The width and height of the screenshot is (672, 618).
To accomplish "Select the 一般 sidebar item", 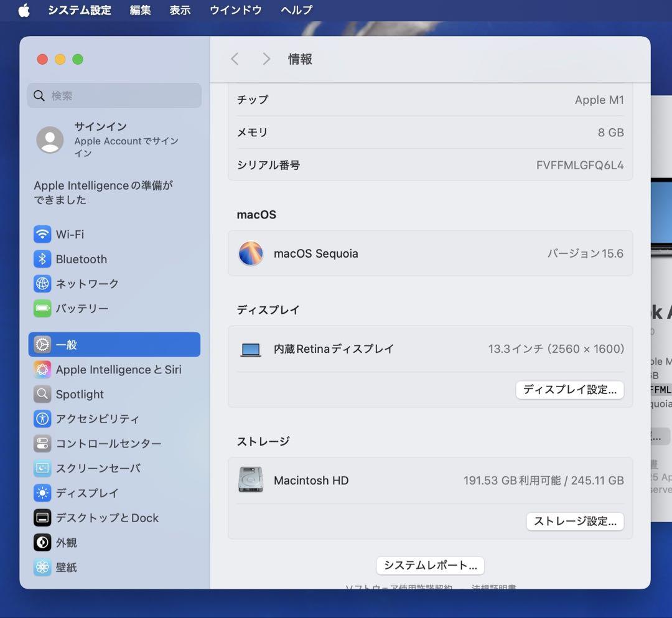I will pos(114,345).
